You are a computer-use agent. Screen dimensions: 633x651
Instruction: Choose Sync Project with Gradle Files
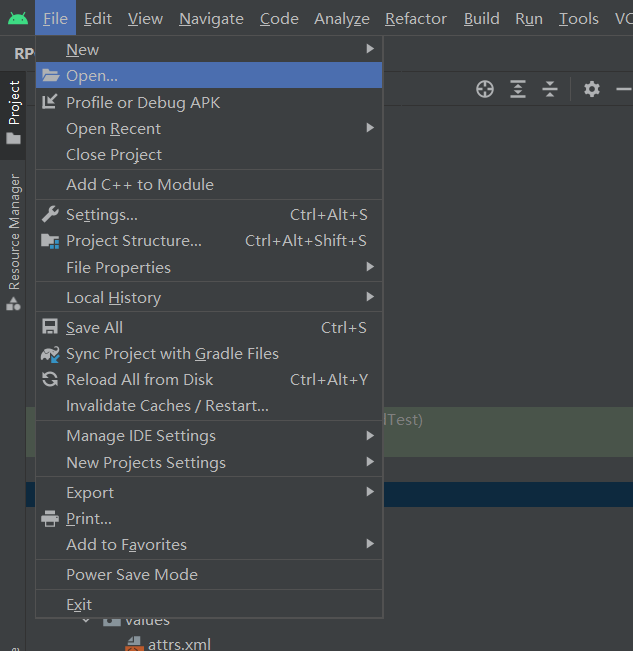(209, 354)
